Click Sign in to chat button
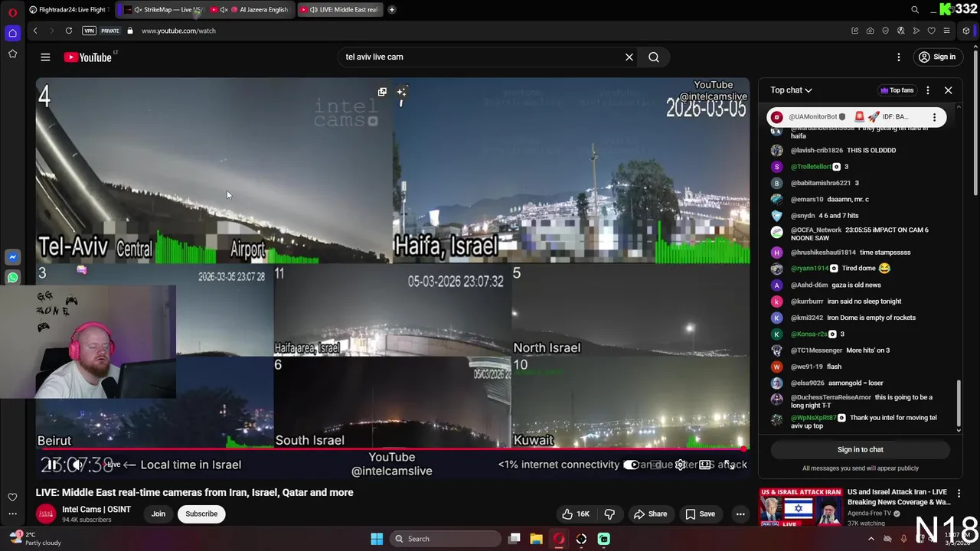Viewport: 980px width, 551px height. [x=860, y=450]
